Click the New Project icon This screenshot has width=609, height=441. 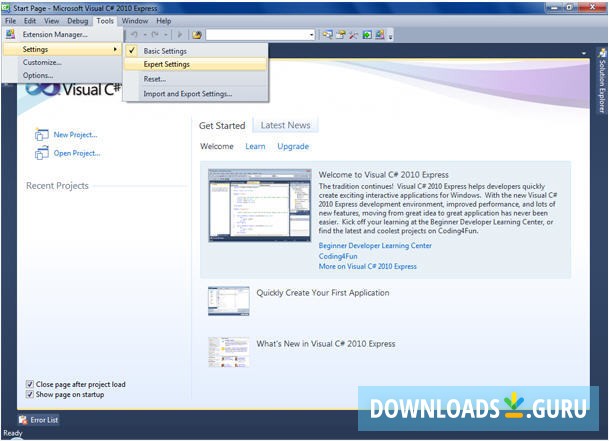pos(42,134)
